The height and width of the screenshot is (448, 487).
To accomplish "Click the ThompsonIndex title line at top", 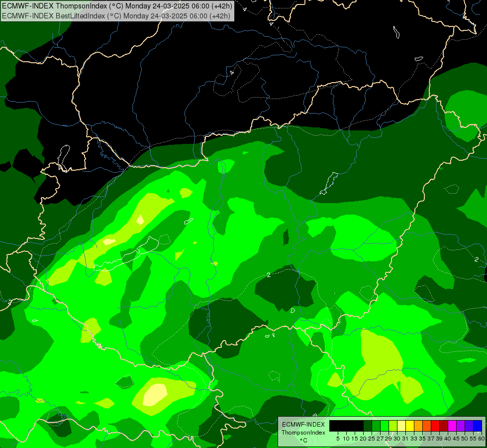I will tap(117, 5).
